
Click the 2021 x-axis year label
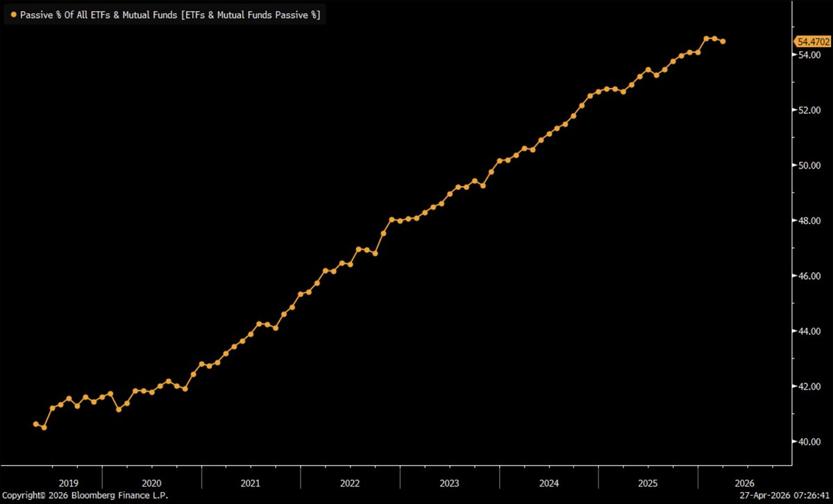click(251, 482)
